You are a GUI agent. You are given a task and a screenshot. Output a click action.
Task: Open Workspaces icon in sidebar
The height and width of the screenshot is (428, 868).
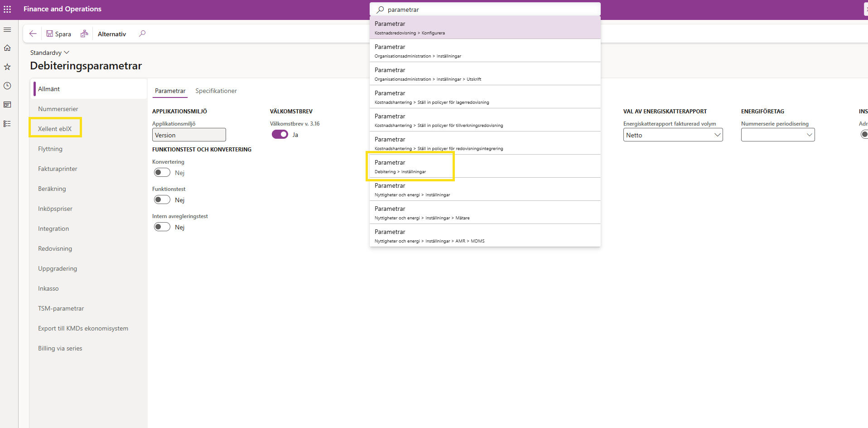click(x=7, y=105)
